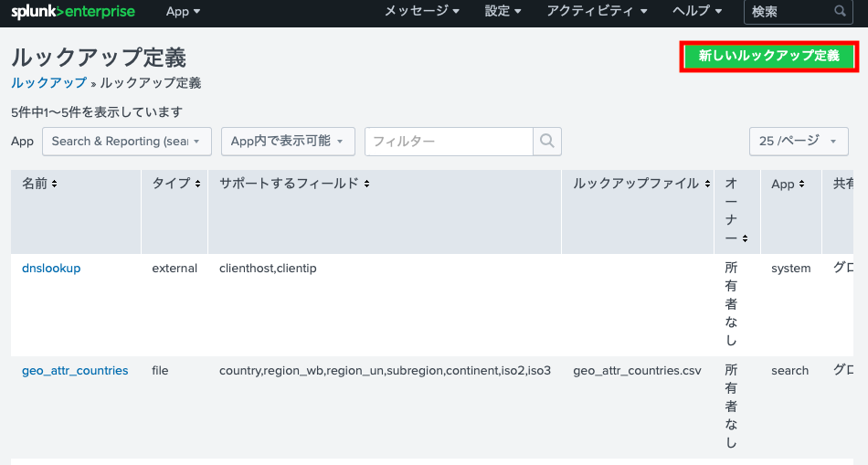The width and height of the screenshot is (868, 465).
Task: Open the 設定 menu
Action: tap(503, 11)
